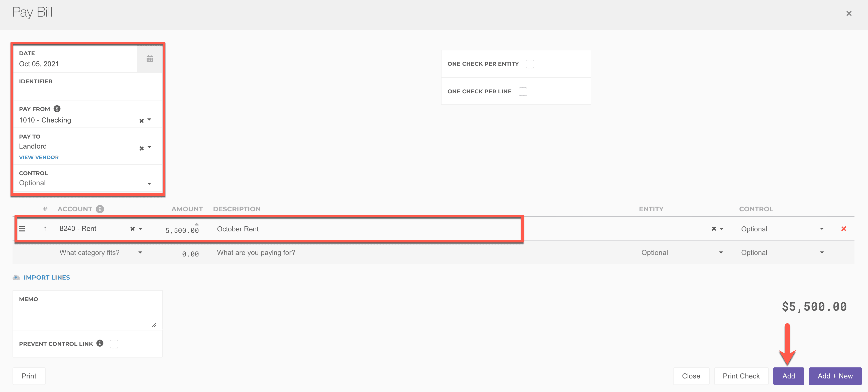
Task: Enable One Check Per Line checkbox
Action: [x=523, y=91]
